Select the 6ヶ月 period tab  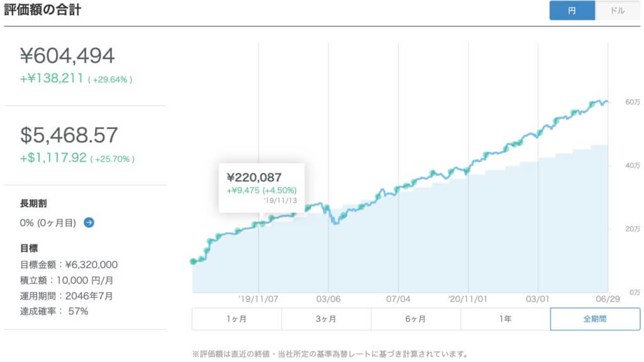coord(416,319)
